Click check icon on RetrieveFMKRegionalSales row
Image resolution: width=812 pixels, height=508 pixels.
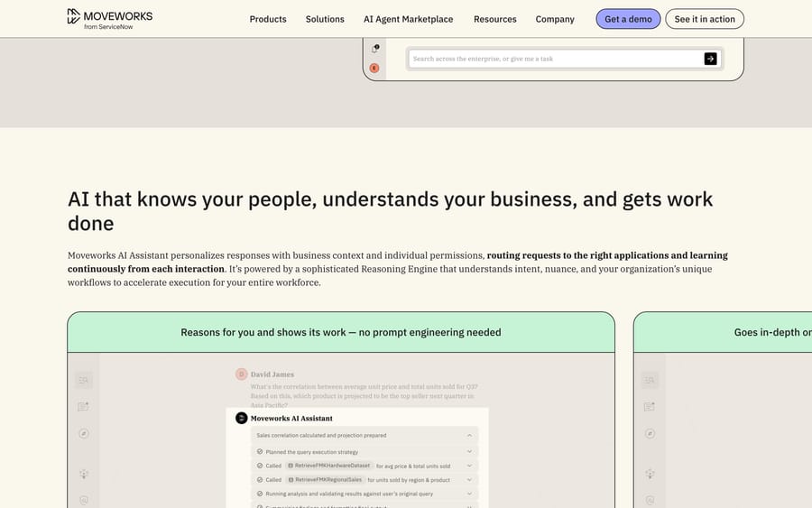tap(260, 479)
